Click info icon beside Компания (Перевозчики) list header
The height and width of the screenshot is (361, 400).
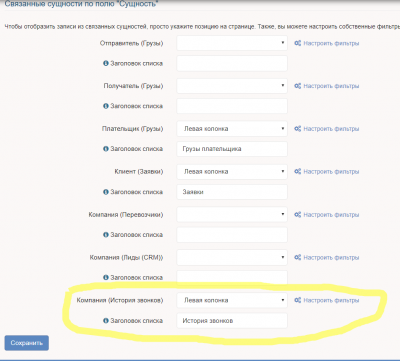coord(106,235)
